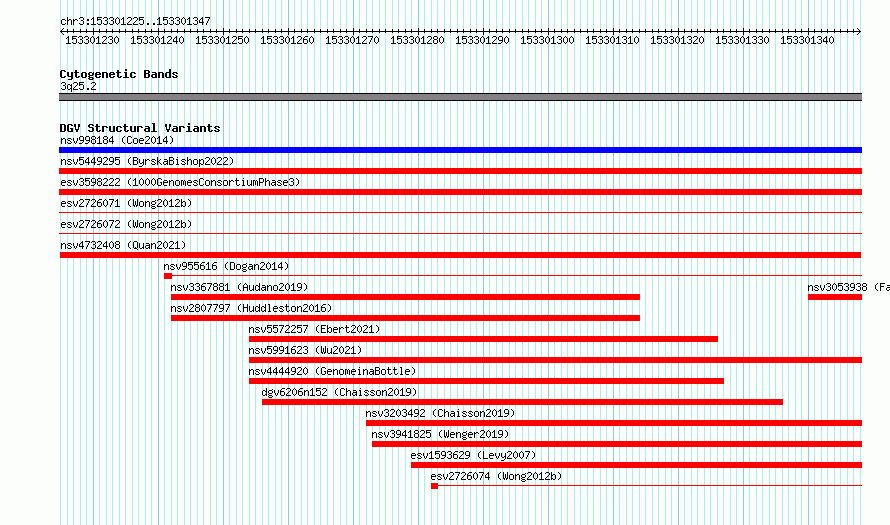Click ruler position 153301340

click(807, 40)
